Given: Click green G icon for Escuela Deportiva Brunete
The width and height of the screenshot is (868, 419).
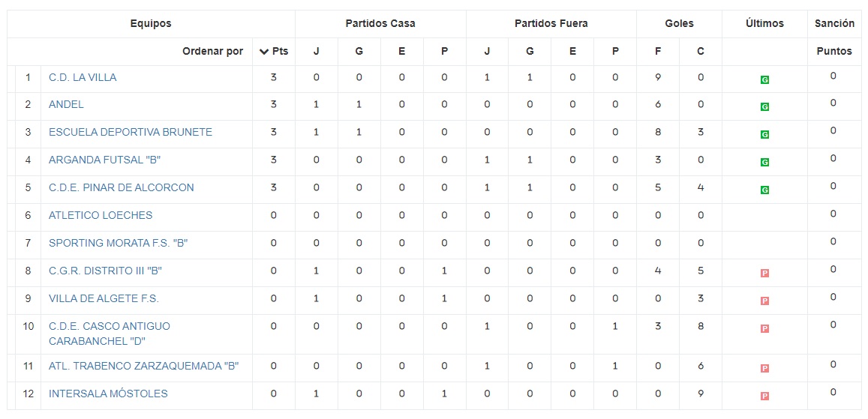Looking at the screenshot, I should [764, 135].
